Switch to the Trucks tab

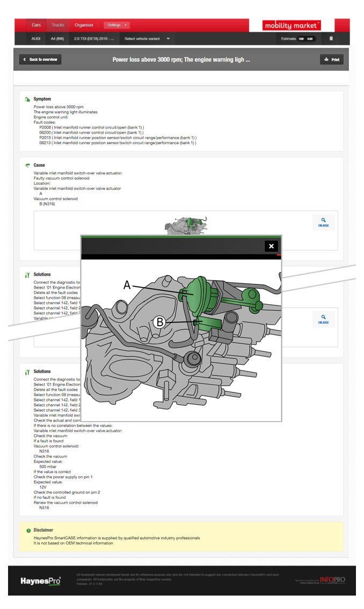click(58, 25)
